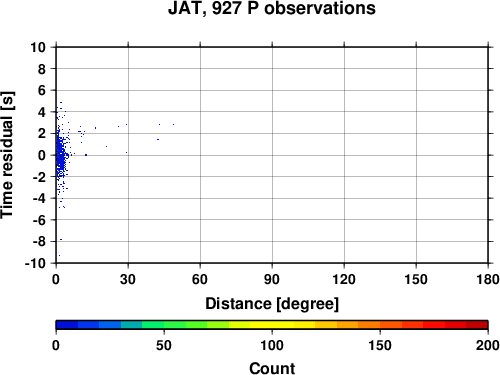Select the 'Time residual [s]' axis label
Screen dimensions: 500x375
7,155
